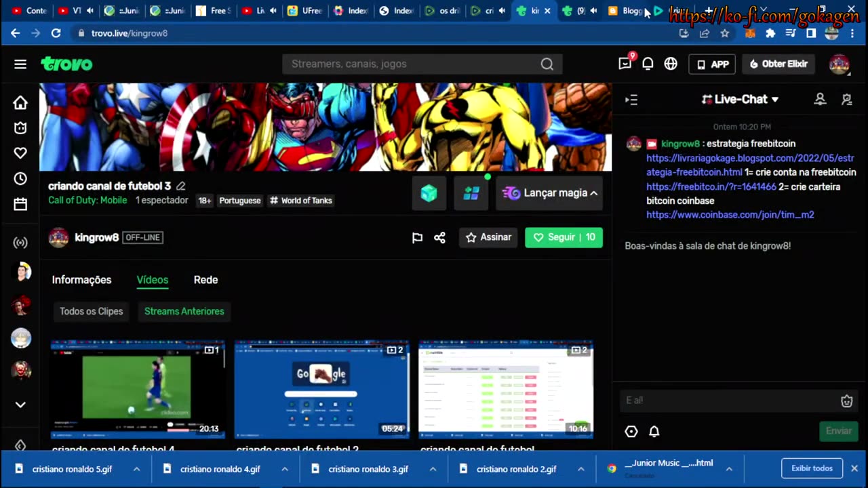The image size is (868, 488).
Task: Click the blue tiles spell icon
Action: point(471,193)
